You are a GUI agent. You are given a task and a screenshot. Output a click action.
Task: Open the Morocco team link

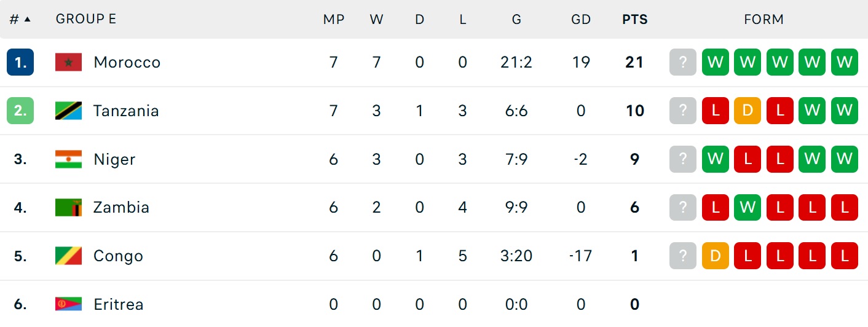click(x=127, y=62)
